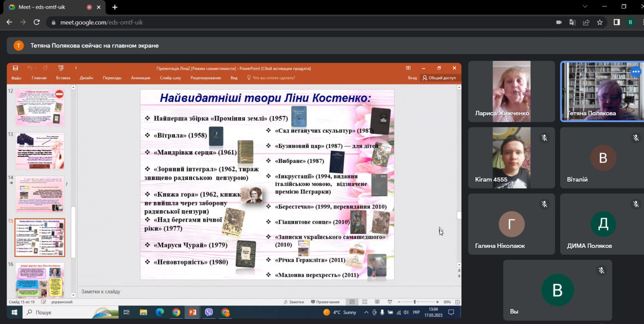Click the translate page icon
Screen dimensions: 644x324
[x=572, y=22]
